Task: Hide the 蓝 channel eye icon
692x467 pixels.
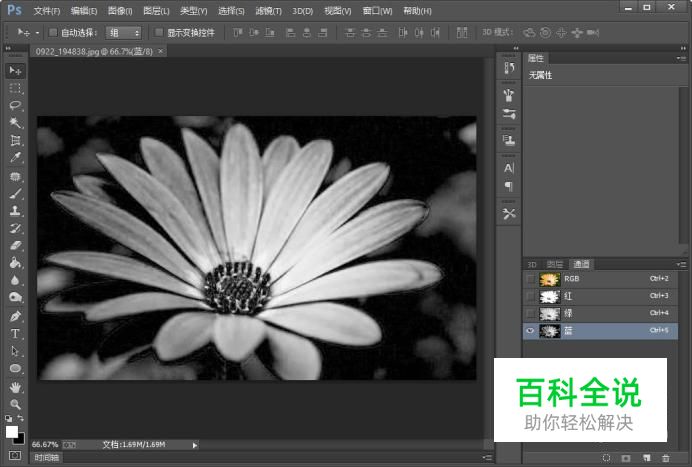Action: pos(530,330)
